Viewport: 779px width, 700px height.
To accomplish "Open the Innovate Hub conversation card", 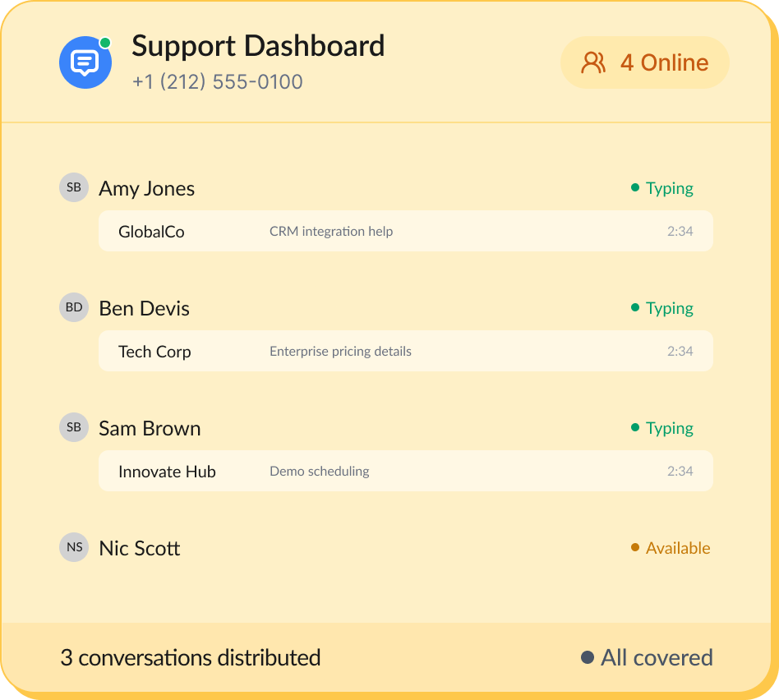I will [405, 471].
